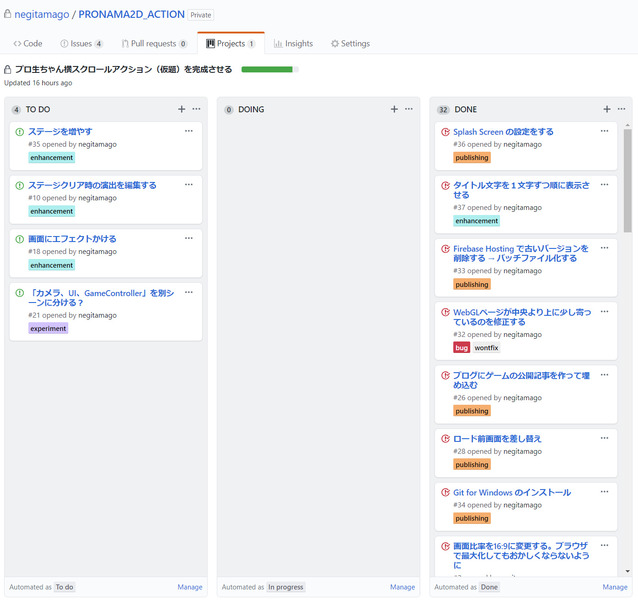The height and width of the screenshot is (600, 638).
Task: Click the closed issue icon on WebGL card
Action: coord(446,312)
